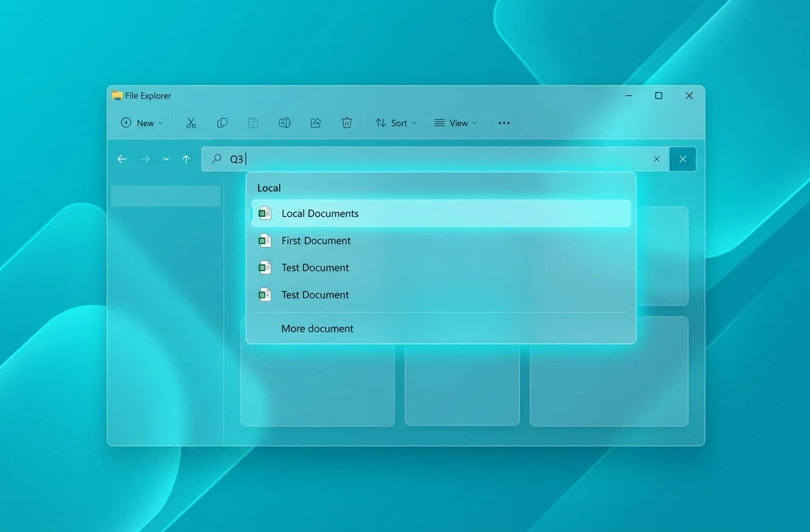Screen dimensions: 810x532
Task: Open the Sort options dropdown
Action: 396,123
